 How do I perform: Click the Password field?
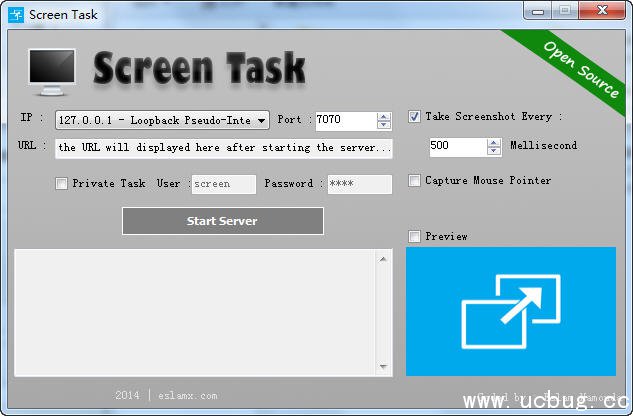coord(359,184)
